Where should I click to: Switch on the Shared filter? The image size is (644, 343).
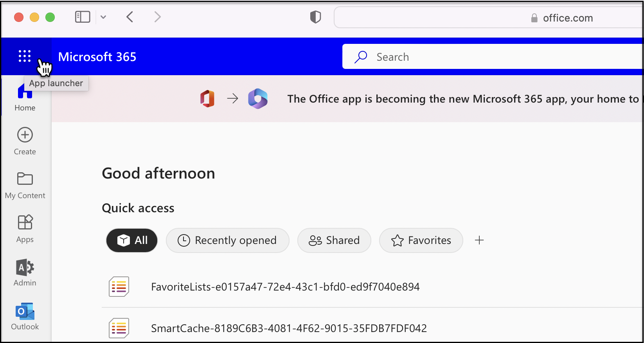pyautogui.click(x=334, y=240)
